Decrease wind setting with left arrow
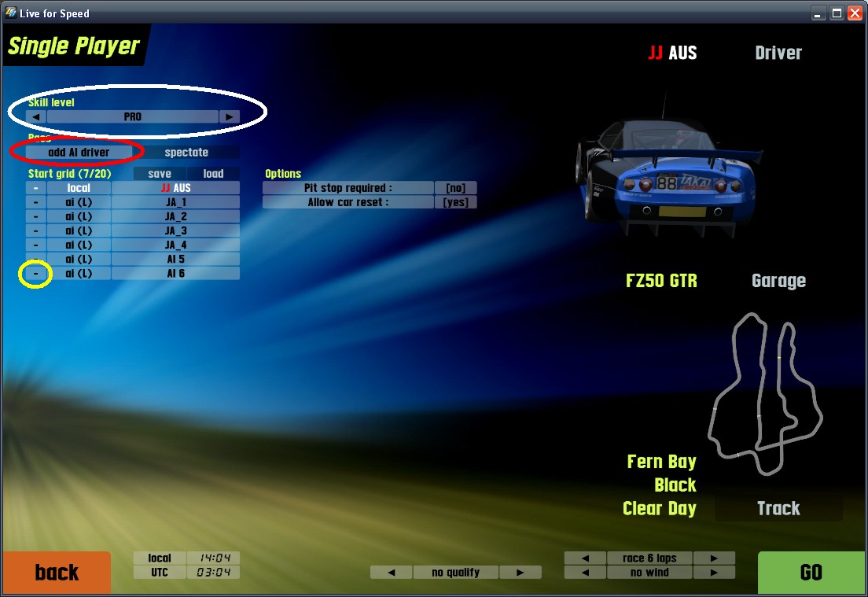 (x=585, y=573)
